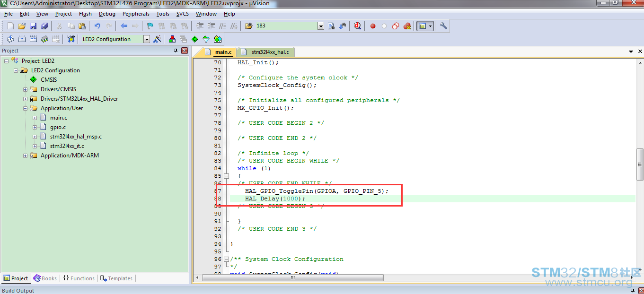Viewport: 644px width, 294px height.
Task: Open the SVCS menu
Action: click(182, 14)
